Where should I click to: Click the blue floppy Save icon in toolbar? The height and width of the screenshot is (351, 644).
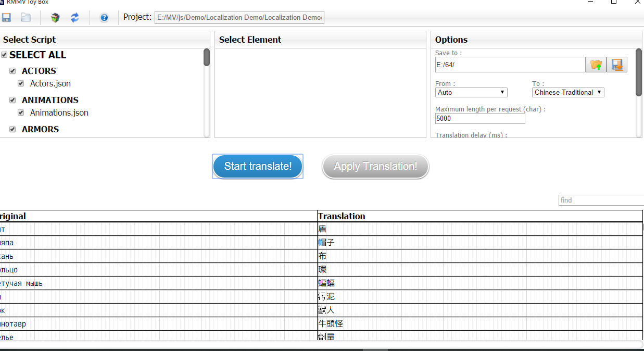pyautogui.click(x=7, y=18)
